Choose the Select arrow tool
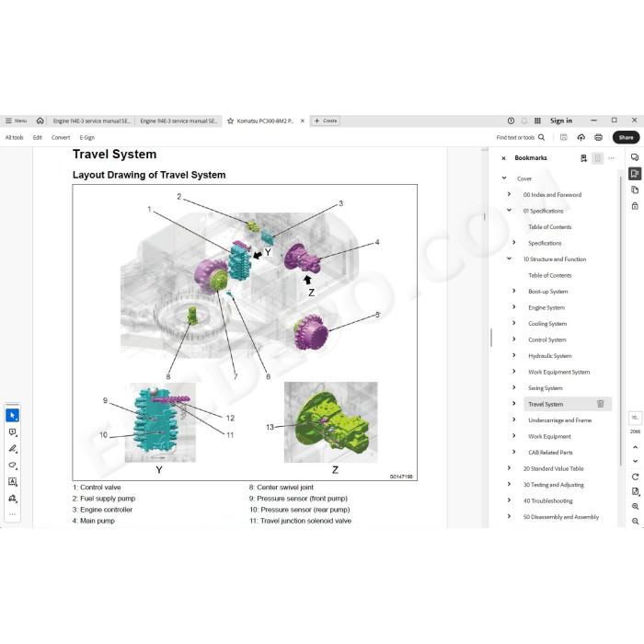Screen dimensions: 644x644 pos(12,416)
